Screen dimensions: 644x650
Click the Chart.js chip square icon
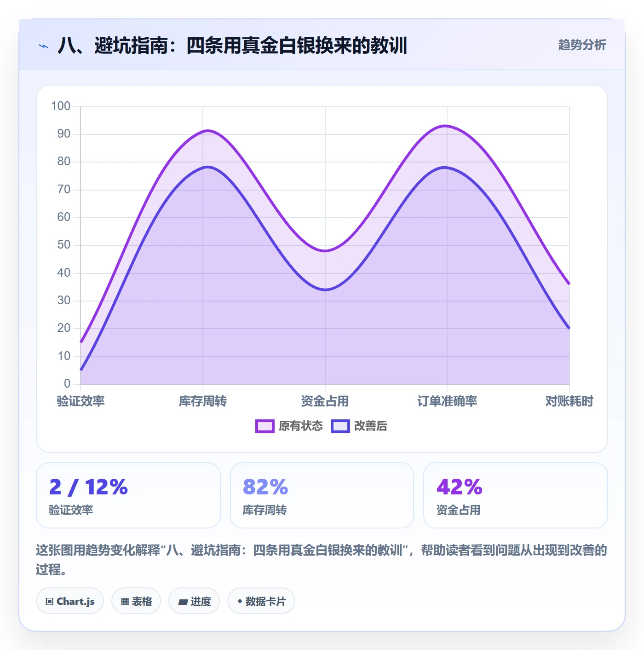point(49,602)
